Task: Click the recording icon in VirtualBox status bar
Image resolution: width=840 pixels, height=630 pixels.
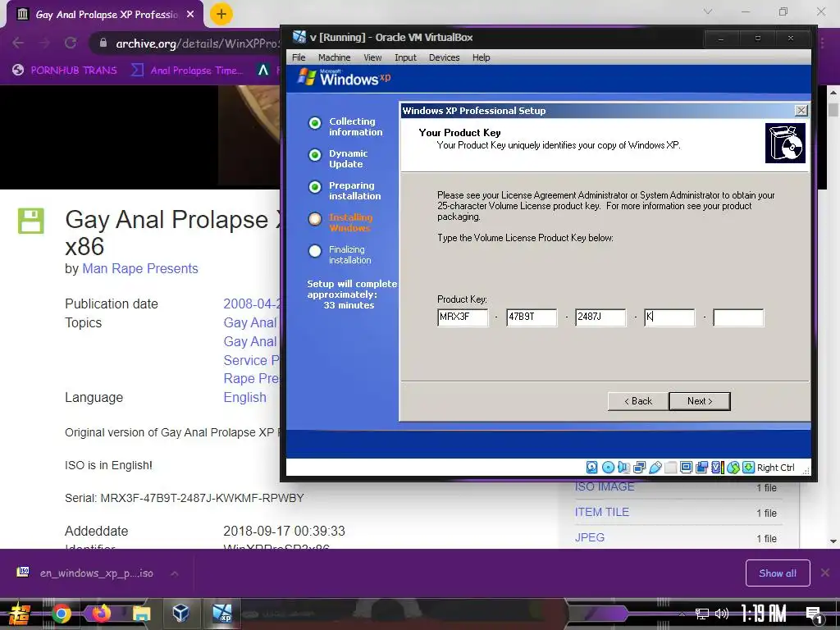Action: 702,468
